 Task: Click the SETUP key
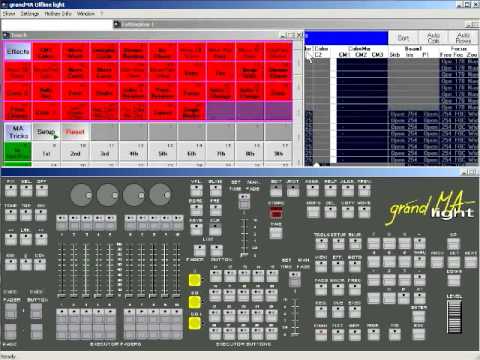coord(338,244)
